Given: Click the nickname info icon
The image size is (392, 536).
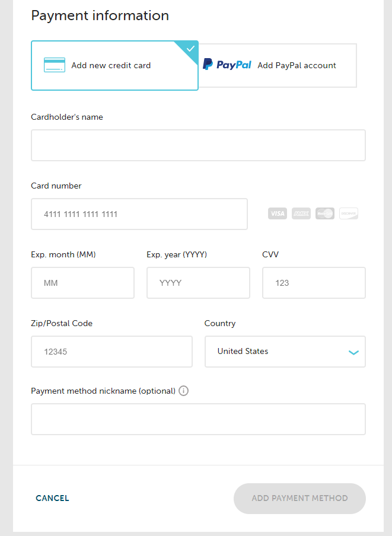Looking at the screenshot, I should [183, 391].
